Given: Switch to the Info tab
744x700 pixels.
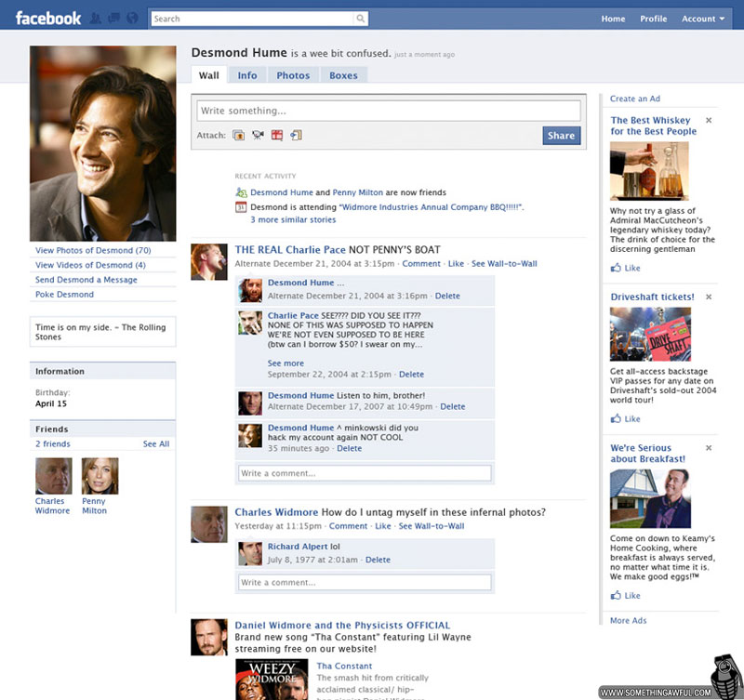Looking at the screenshot, I should pos(247,75).
